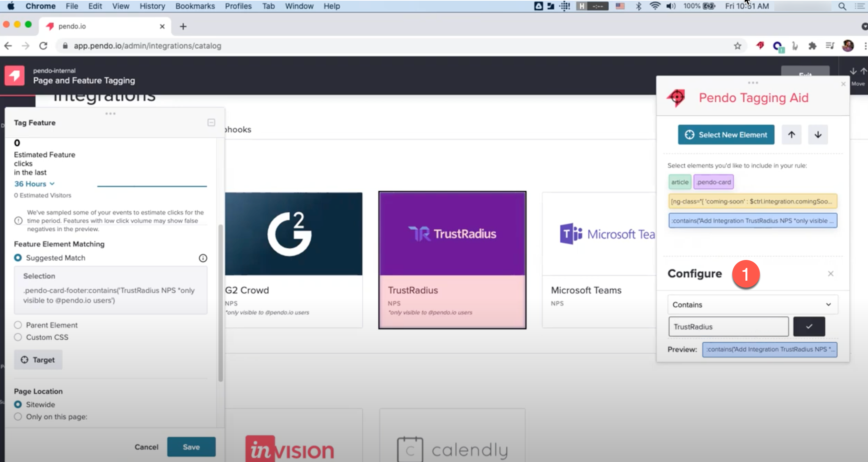The image size is (868, 462).
Task: Move the designer bar down with arrow
Action: point(853,71)
